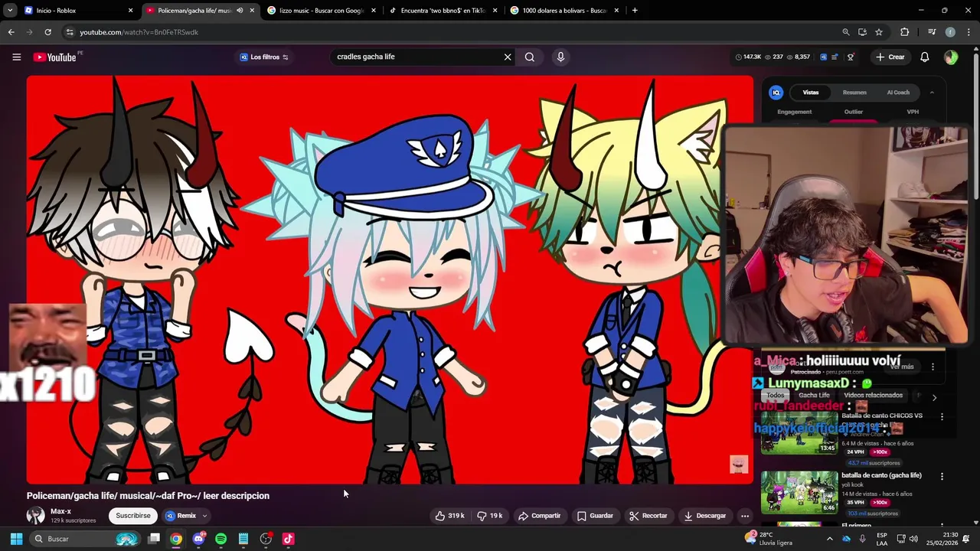Open the notifications bell
The image size is (980, 551).
[924, 57]
